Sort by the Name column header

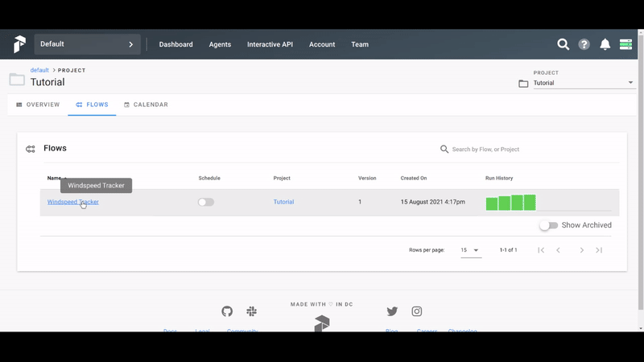(x=54, y=178)
